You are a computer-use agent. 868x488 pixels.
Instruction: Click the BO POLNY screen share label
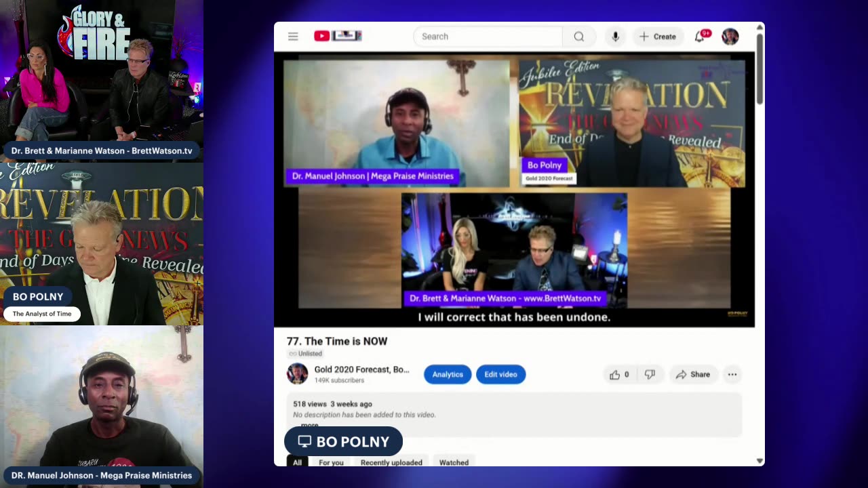click(343, 441)
